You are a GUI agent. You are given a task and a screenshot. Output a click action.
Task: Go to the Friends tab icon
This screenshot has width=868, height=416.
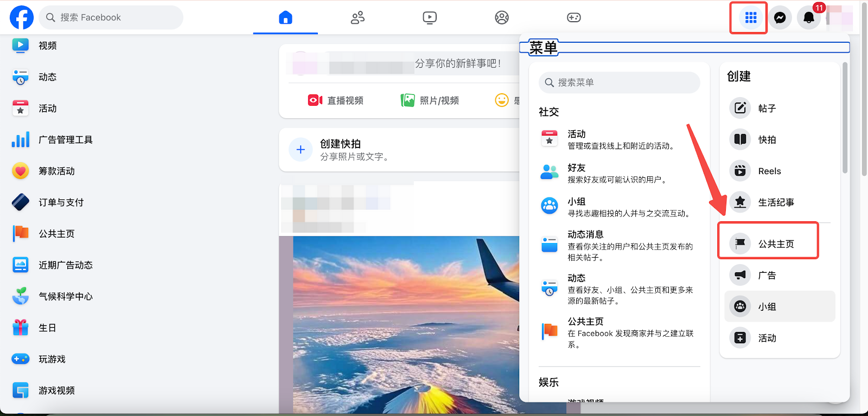point(358,17)
